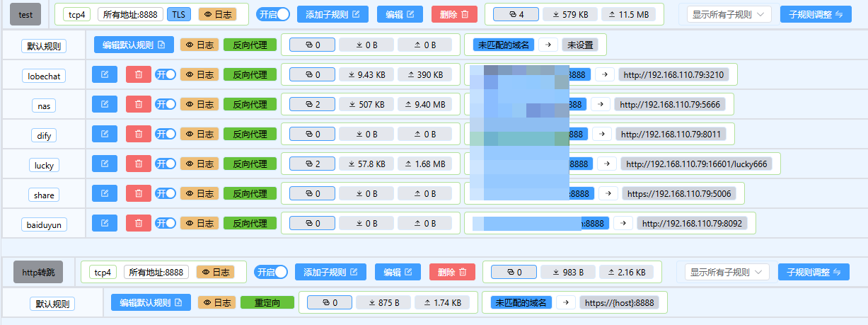Screen dimensions: 868x325
Task: Click 添加子规则 in http转跳 rule
Action: click(x=330, y=272)
